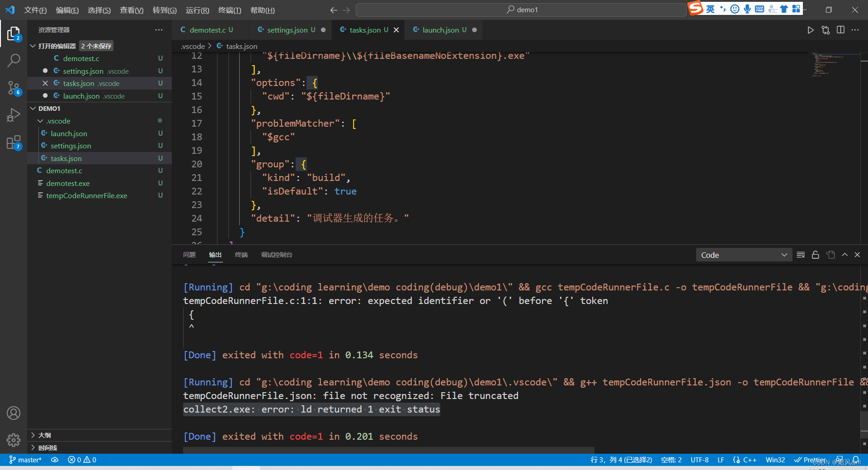Open Selection menu
Image resolution: width=868 pixels, height=470 pixels.
coord(99,10)
